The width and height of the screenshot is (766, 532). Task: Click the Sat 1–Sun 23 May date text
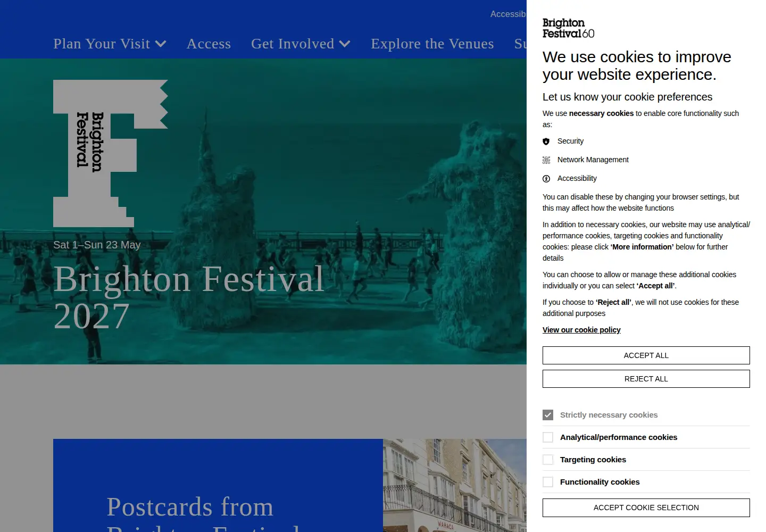coord(97,245)
